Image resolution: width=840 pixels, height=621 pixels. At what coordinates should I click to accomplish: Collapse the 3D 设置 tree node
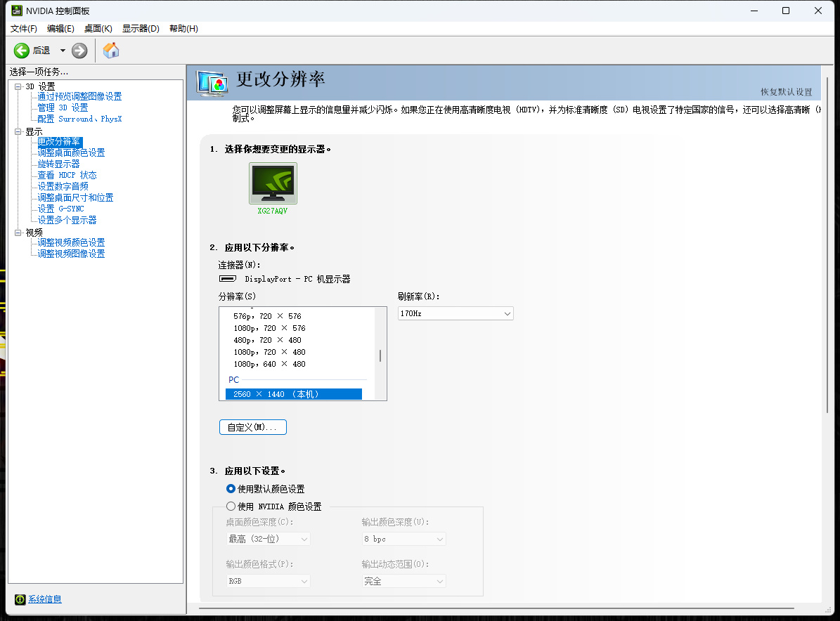[18, 86]
